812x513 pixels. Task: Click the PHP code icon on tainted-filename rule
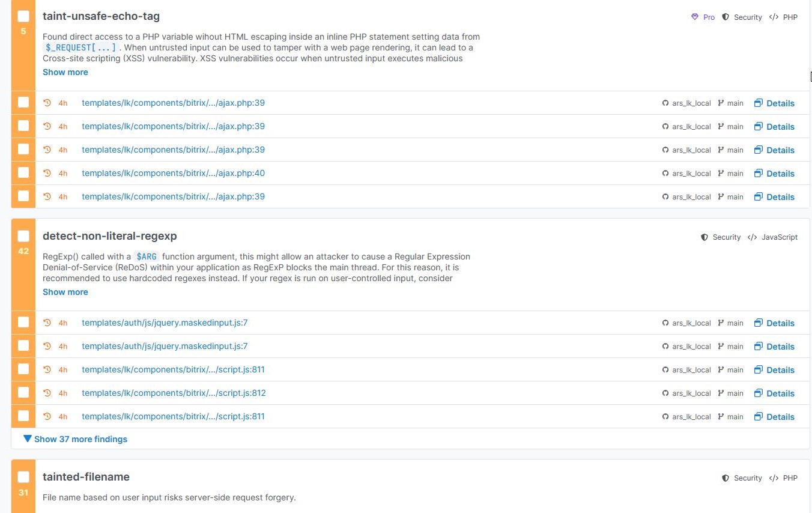(774, 478)
